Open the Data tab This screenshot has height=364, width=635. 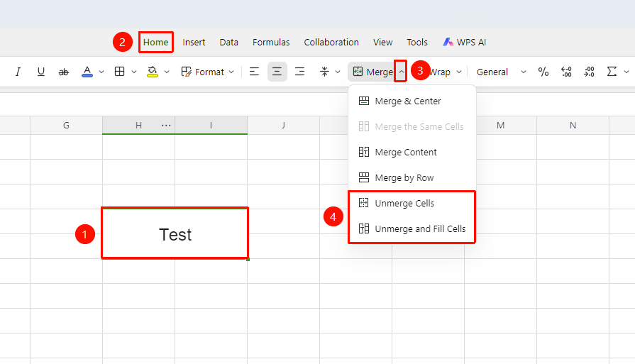tap(228, 42)
